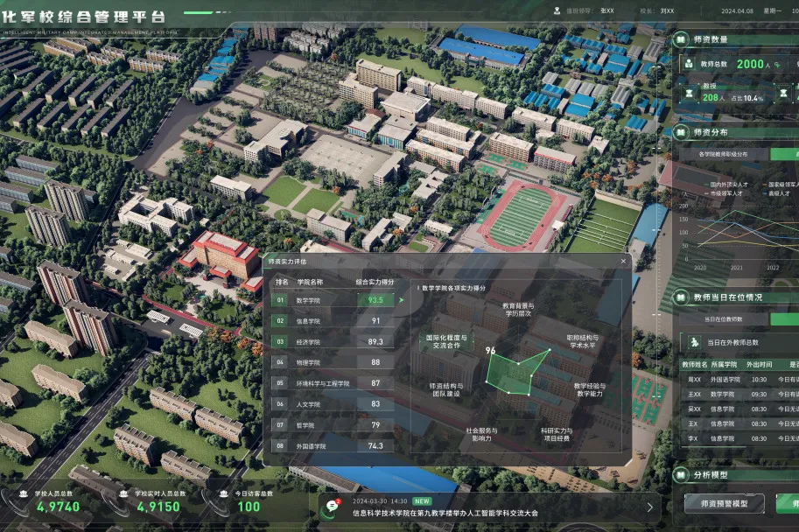Click the 分析模型 section icon
This screenshot has width=799, height=532.
[x=682, y=475]
